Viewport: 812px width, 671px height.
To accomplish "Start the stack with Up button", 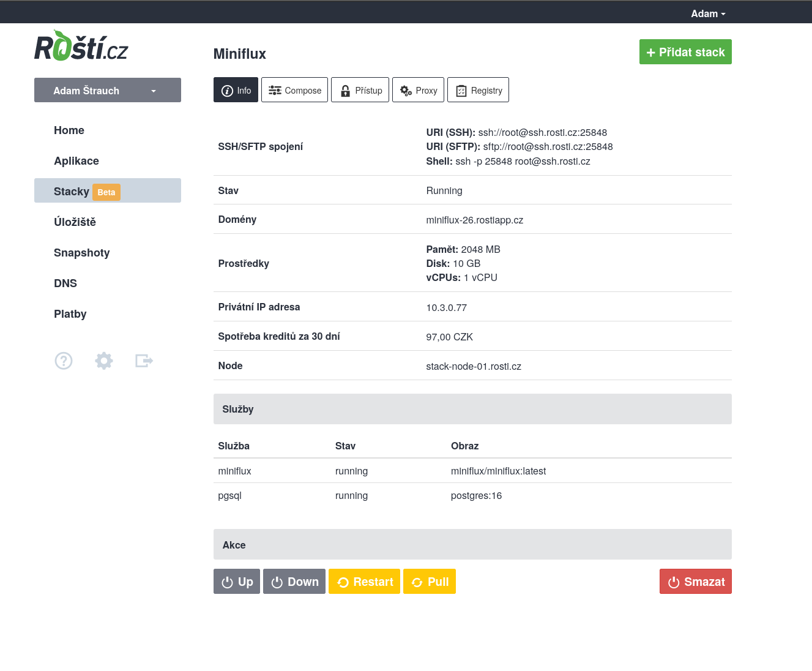I will coord(237,582).
